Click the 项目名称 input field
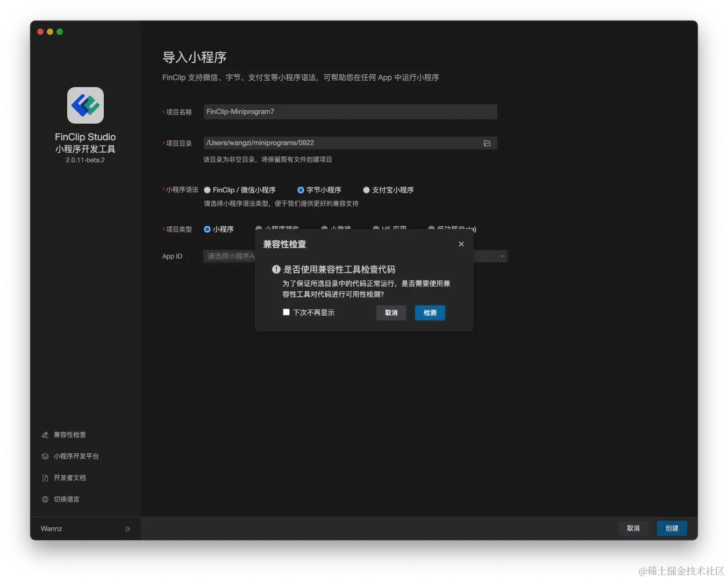Screen dimensions: 728x580 pyautogui.click(x=350, y=112)
